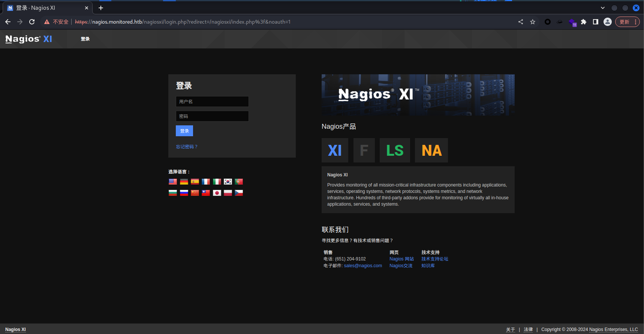Viewport: 644px width, 334px height.
Task: Bookmark this page with star icon
Action: coord(533,22)
